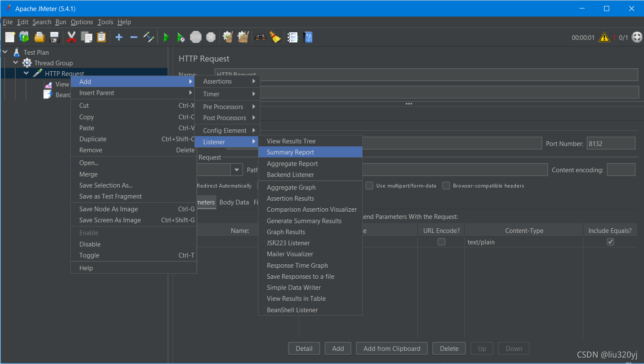Viewport: 644px width, 364px height.
Task: Click Add from Clipboard button
Action: tap(392, 349)
